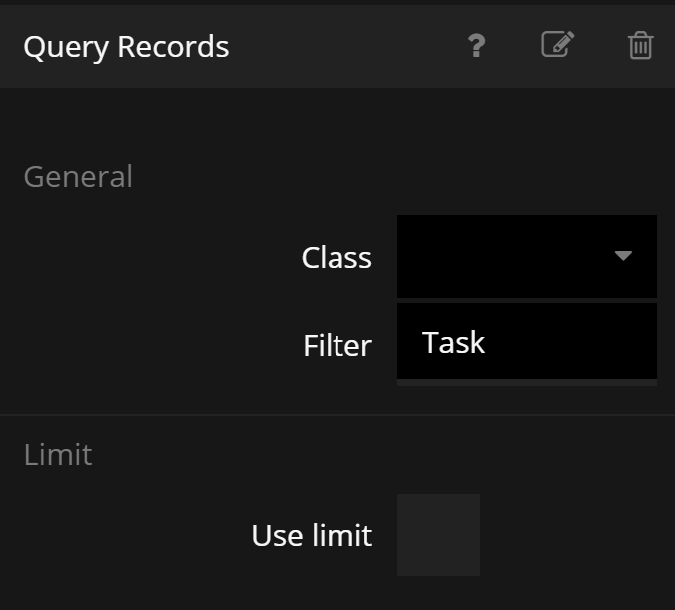Click the Task text in Filter
This screenshot has width=675, height=610.
coord(453,343)
